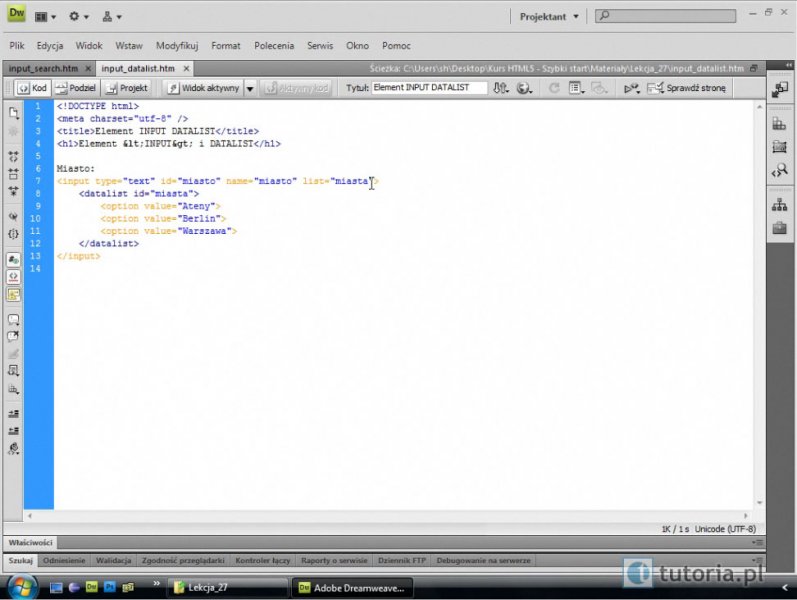The height and width of the screenshot is (600, 797).
Task: Switch to Podziel (split) view
Action: pyautogui.click(x=75, y=88)
